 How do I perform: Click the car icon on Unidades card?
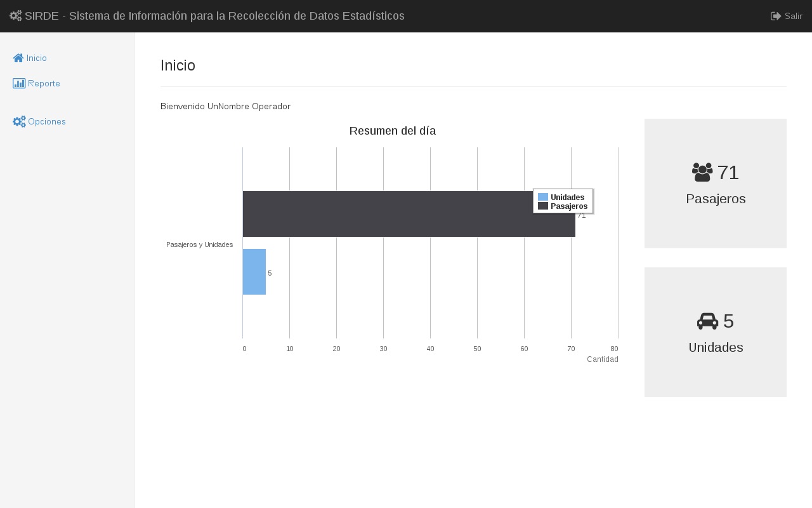pos(707,321)
